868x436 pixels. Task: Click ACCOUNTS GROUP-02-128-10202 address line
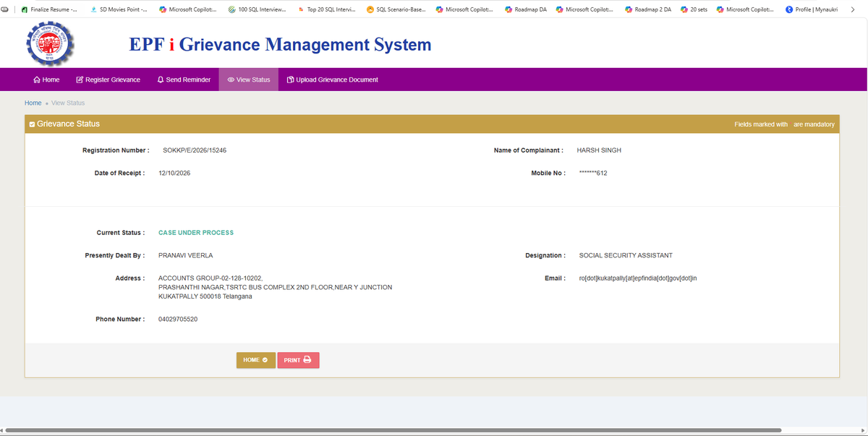click(x=210, y=278)
